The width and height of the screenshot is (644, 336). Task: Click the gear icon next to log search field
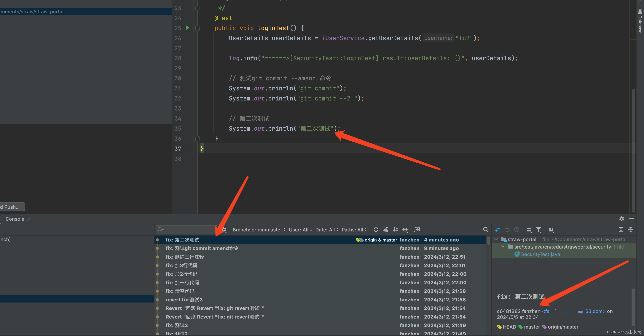click(x=224, y=230)
